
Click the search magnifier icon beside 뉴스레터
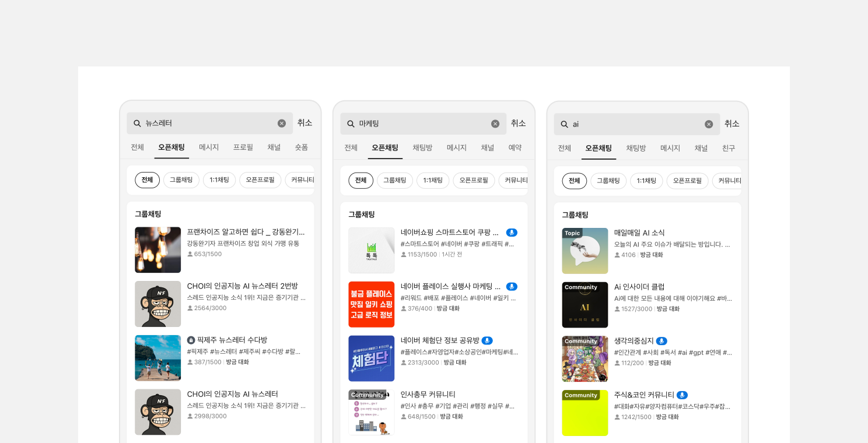click(137, 124)
